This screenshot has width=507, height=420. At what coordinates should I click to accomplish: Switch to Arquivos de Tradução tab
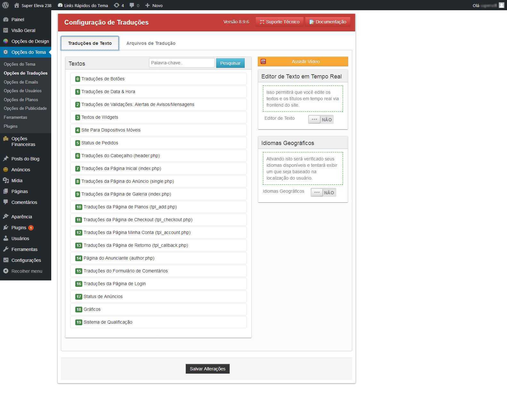click(x=151, y=43)
